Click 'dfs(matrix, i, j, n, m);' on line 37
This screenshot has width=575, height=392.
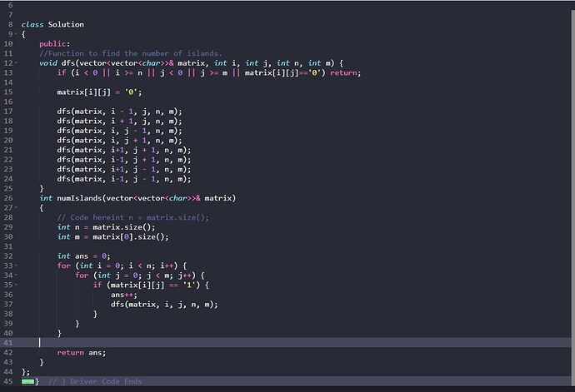164,305
